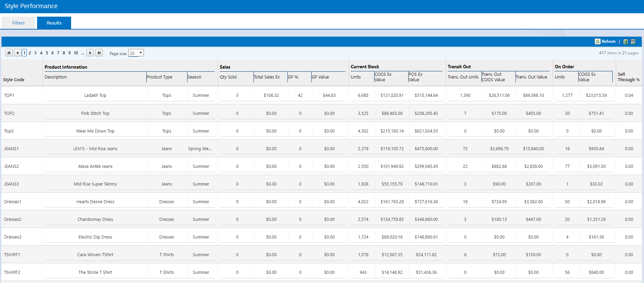Click style code TSHIRT2
The image size is (644, 283).
click(12, 272)
